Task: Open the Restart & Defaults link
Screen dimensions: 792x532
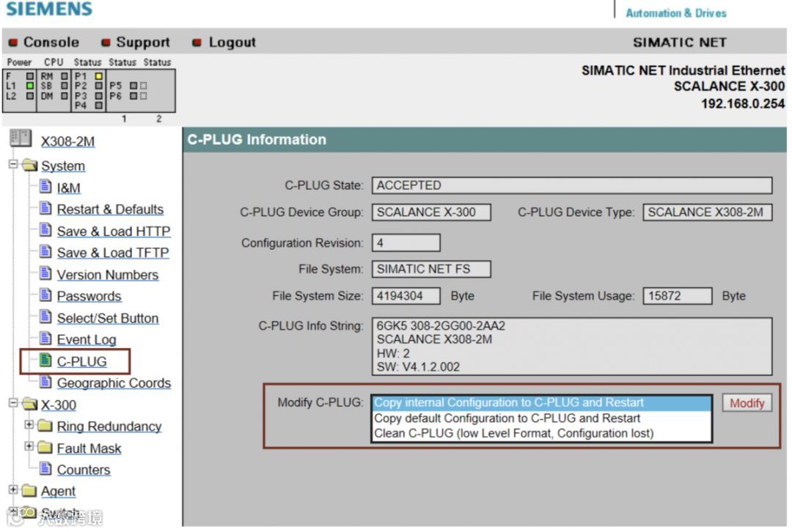Action: pyautogui.click(x=110, y=209)
